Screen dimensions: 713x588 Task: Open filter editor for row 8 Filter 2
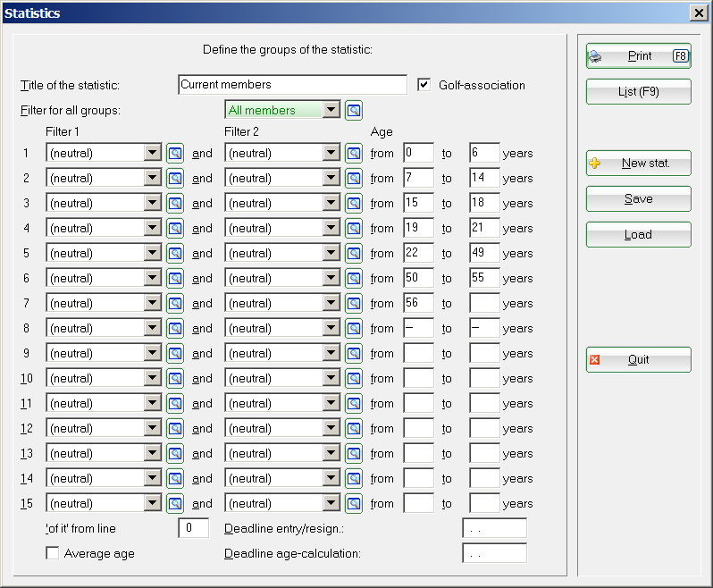tap(354, 328)
